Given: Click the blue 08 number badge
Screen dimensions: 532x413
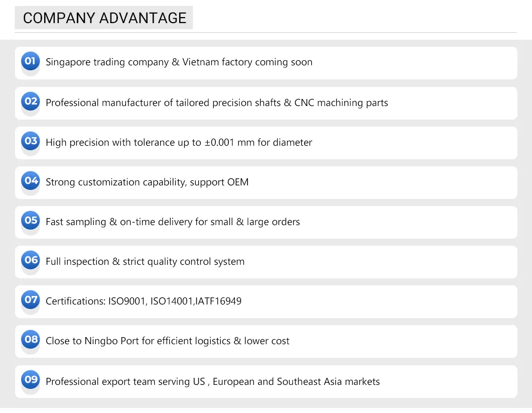Looking at the screenshot, I should [x=31, y=340].
